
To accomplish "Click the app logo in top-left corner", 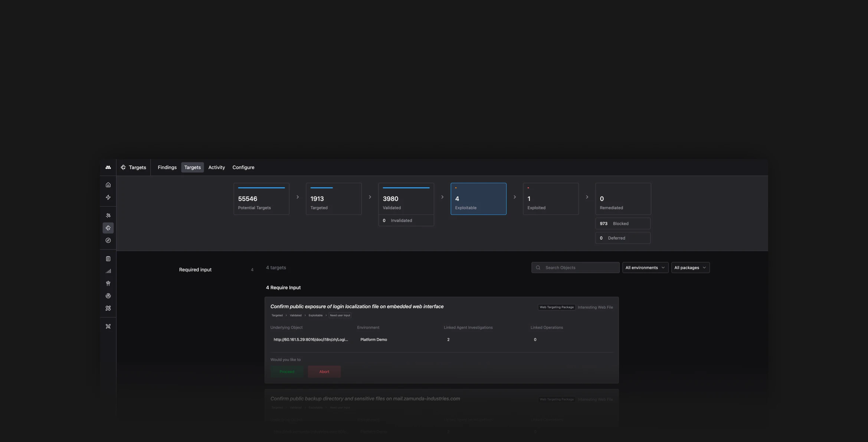I will click(108, 167).
